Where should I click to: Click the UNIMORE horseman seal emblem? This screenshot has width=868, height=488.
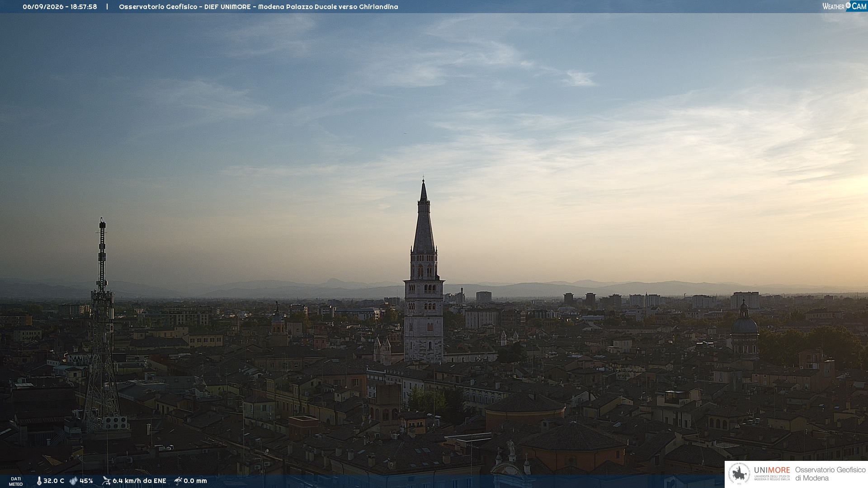click(739, 474)
